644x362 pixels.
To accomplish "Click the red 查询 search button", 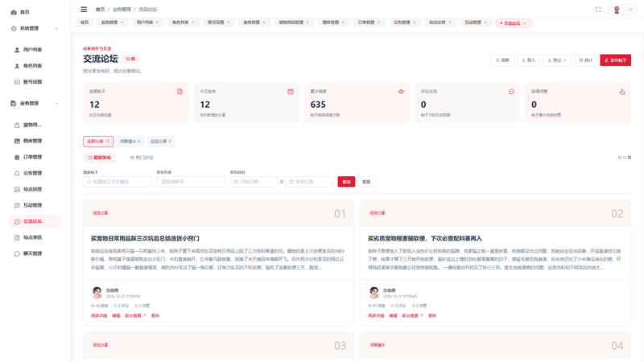I will pos(346,182).
